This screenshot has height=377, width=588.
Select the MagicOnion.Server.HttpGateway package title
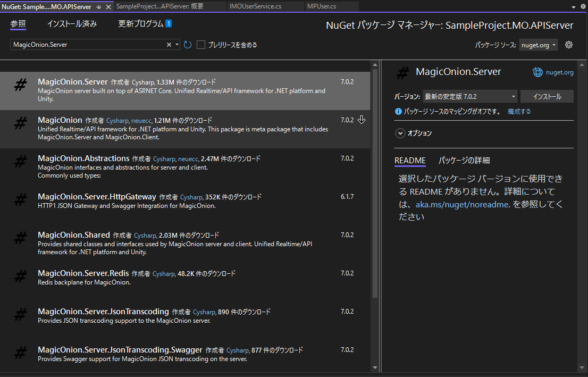pyautogui.click(x=97, y=197)
